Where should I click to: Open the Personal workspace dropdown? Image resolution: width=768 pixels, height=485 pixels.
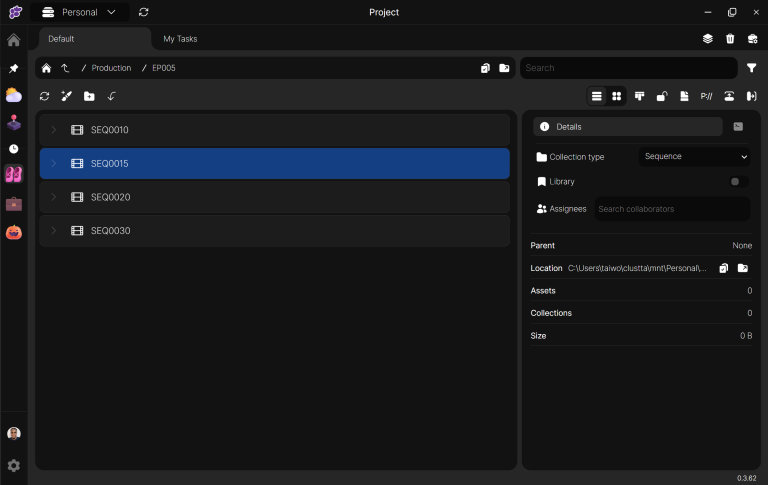click(79, 12)
